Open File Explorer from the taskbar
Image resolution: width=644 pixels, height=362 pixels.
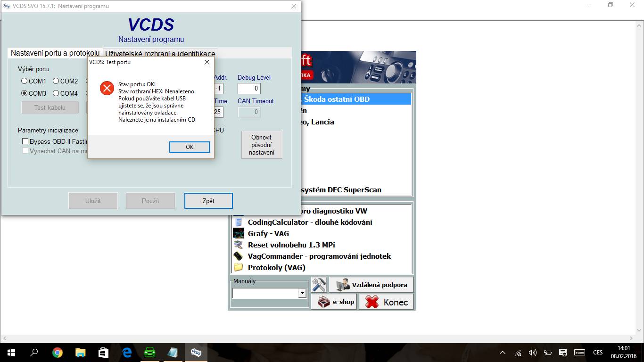coord(81,353)
